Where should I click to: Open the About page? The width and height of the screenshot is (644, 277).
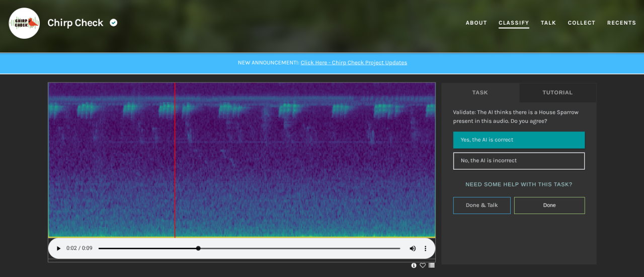(476, 23)
